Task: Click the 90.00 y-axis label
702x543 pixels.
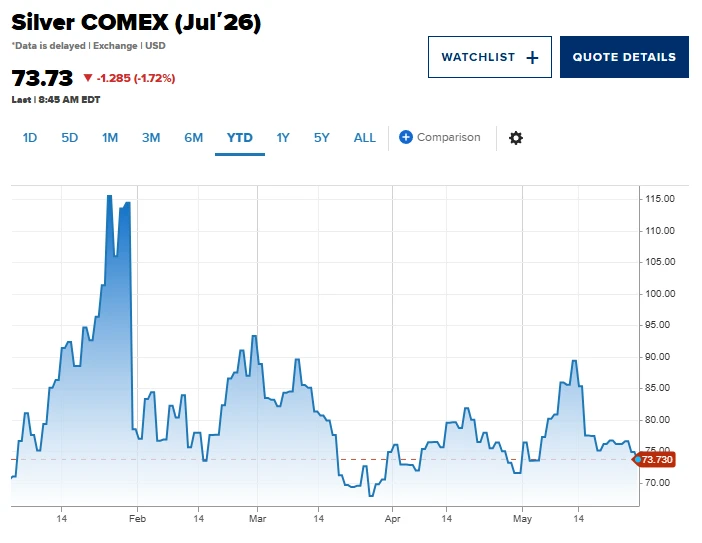Action: 657,357
